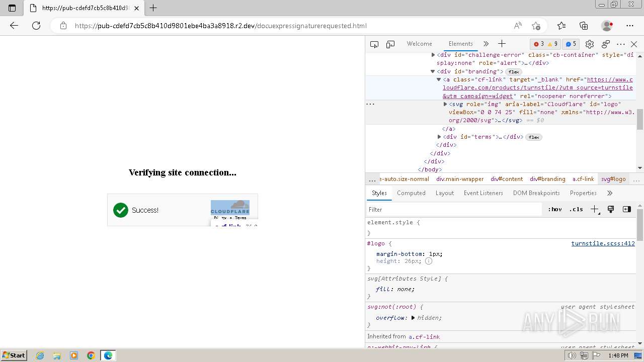Open the Windows Start menu

[x=14, y=355]
